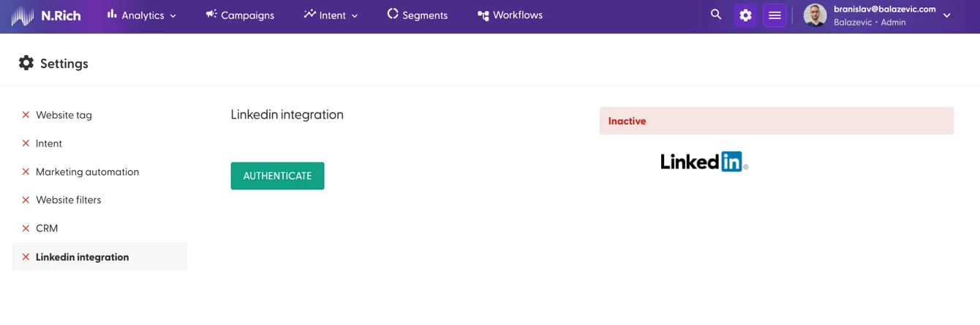Expand the Intent dropdown chevron

click(355, 16)
